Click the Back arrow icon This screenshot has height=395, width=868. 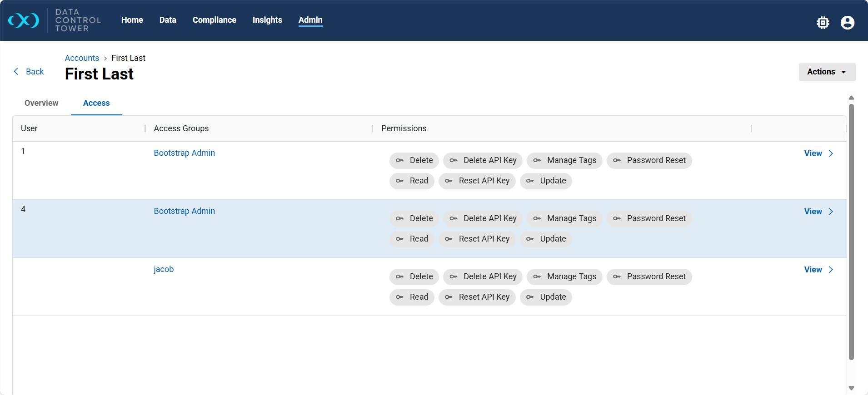pyautogui.click(x=16, y=72)
